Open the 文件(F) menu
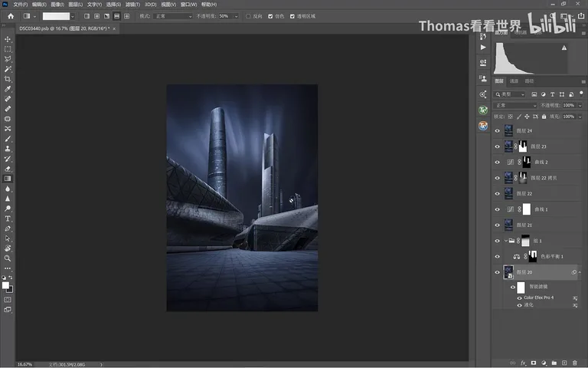The image size is (588, 368). [21, 5]
